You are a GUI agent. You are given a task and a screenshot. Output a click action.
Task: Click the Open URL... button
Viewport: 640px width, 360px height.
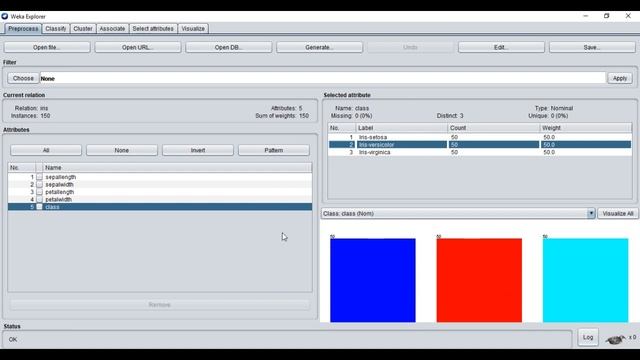tap(138, 47)
